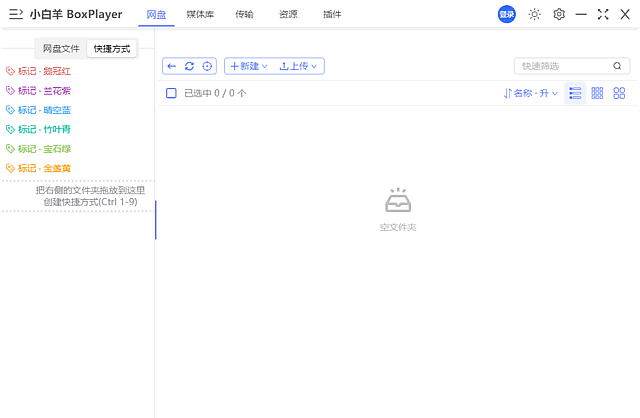Click the orange tag icon beside 金盏黄

pyautogui.click(x=10, y=168)
